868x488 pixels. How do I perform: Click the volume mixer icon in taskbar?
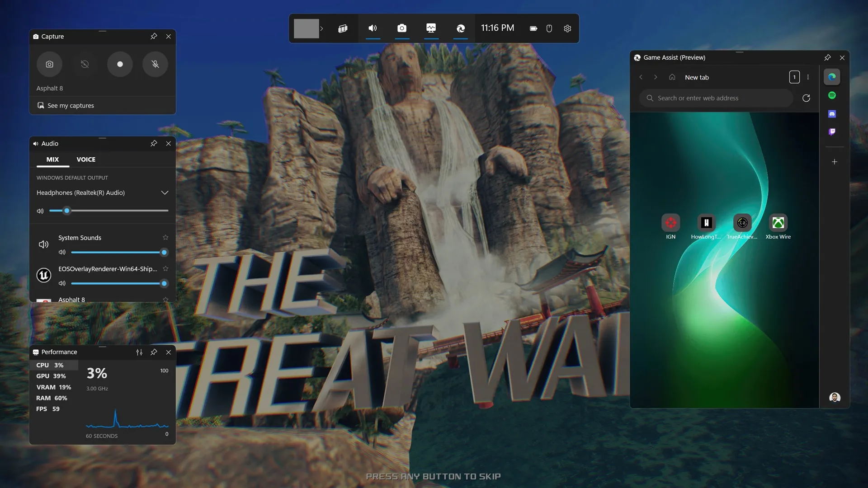(x=373, y=28)
